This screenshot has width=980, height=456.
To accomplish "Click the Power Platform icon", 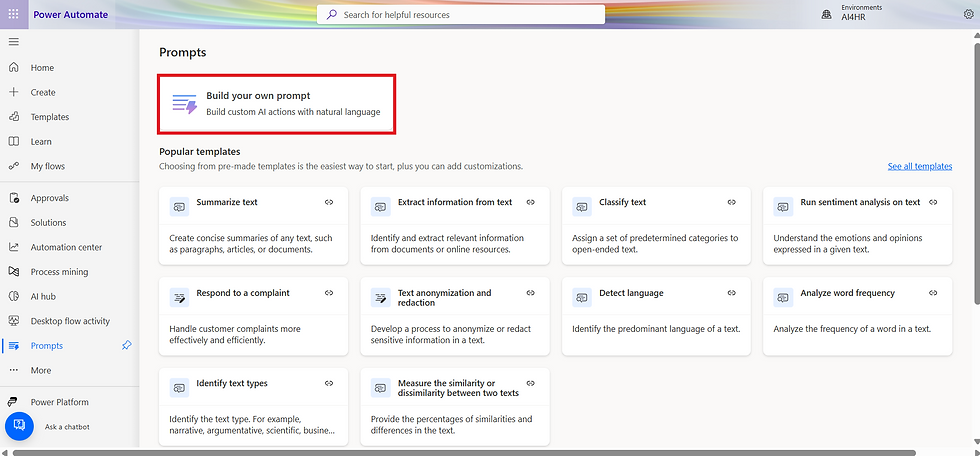I will point(14,402).
